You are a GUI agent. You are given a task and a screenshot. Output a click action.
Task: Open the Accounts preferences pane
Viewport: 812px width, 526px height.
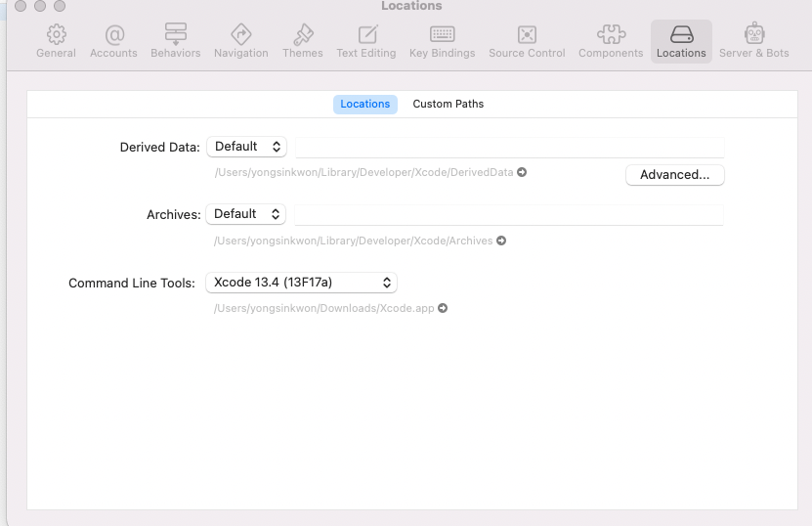[x=113, y=41]
